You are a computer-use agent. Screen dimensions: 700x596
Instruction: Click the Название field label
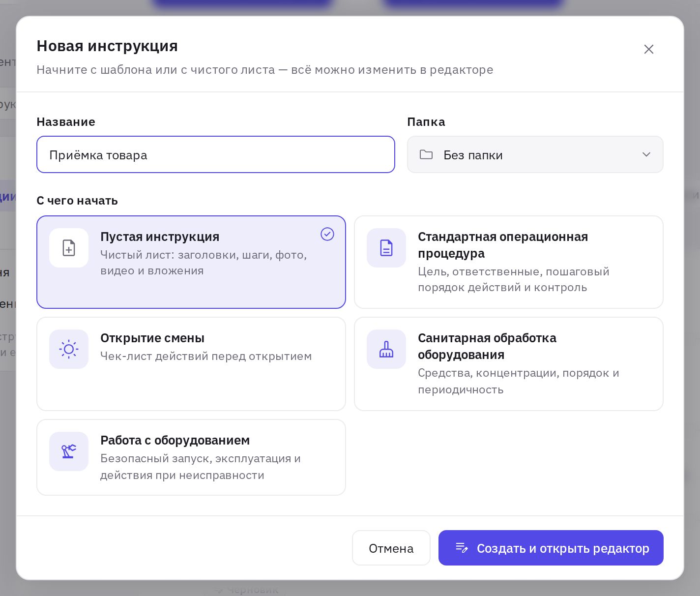66,122
